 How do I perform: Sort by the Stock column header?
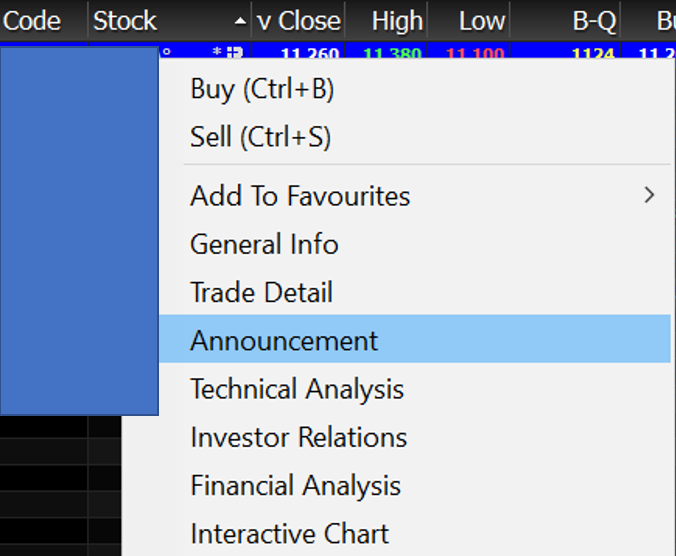click(125, 21)
